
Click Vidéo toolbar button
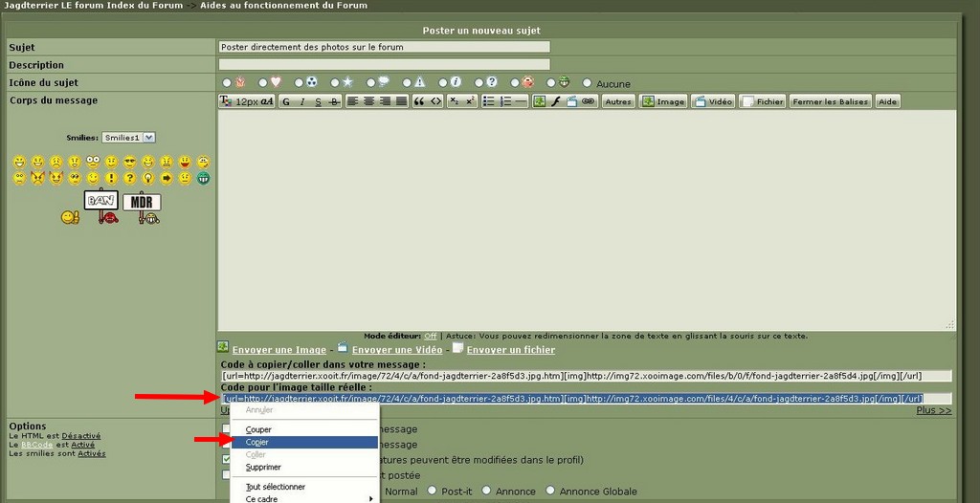pyautogui.click(x=713, y=101)
